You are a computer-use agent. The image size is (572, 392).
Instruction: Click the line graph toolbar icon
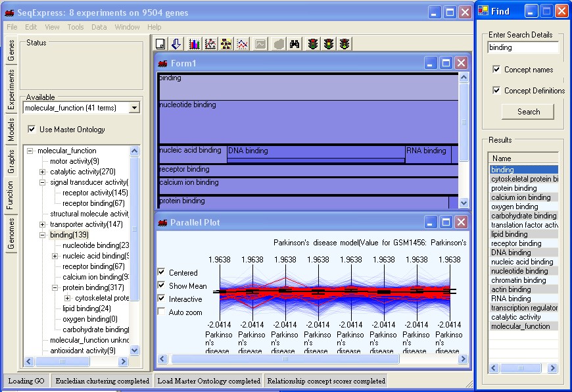[x=243, y=44]
